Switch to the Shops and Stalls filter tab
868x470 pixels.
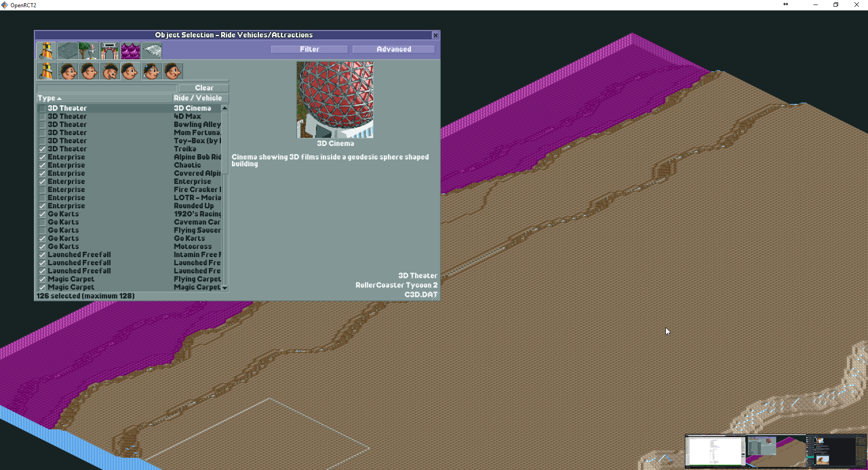point(172,71)
